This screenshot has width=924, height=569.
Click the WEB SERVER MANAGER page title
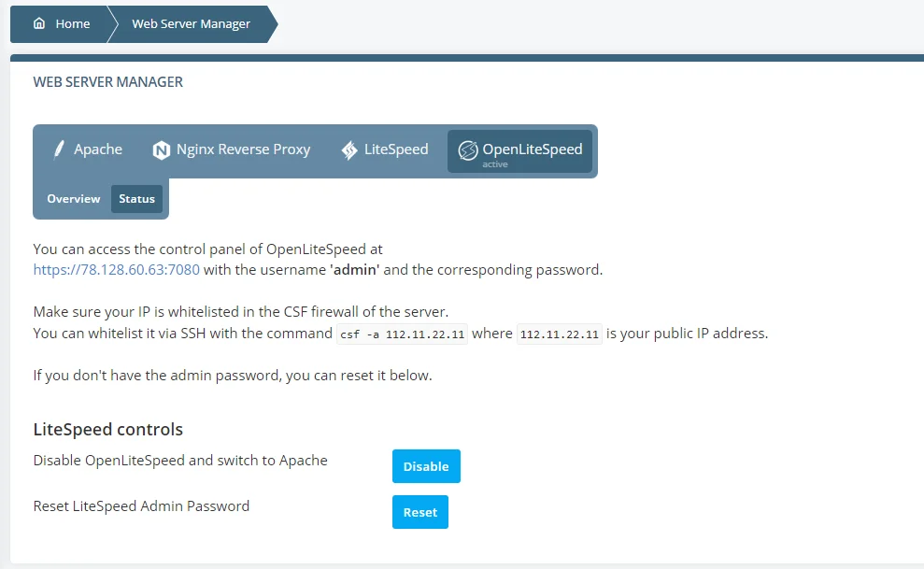(108, 81)
